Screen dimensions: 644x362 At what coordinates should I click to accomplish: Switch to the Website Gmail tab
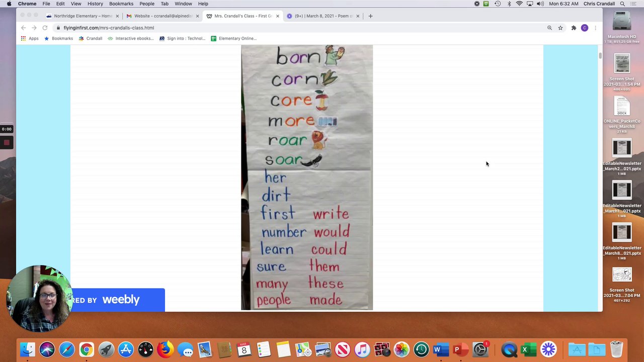click(x=162, y=16)
